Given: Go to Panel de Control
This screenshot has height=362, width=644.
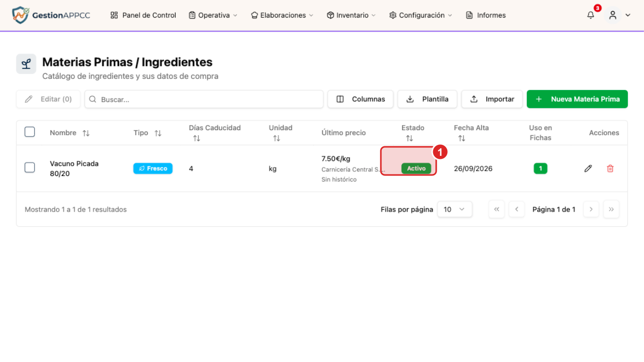Looking at the screenshot, I should pyautogui.click(x=143, y=15).
